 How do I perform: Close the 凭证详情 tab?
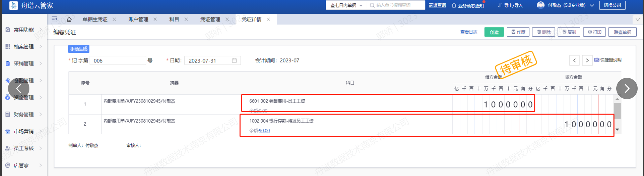point(268,19)
